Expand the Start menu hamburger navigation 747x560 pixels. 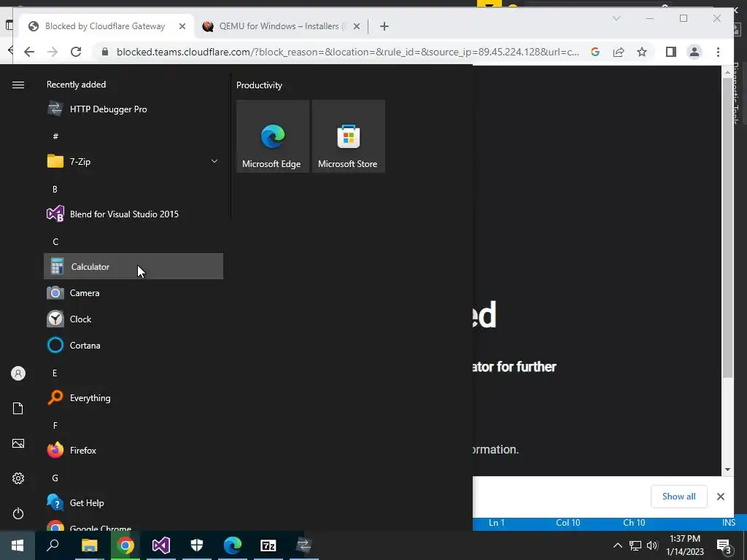18,85
